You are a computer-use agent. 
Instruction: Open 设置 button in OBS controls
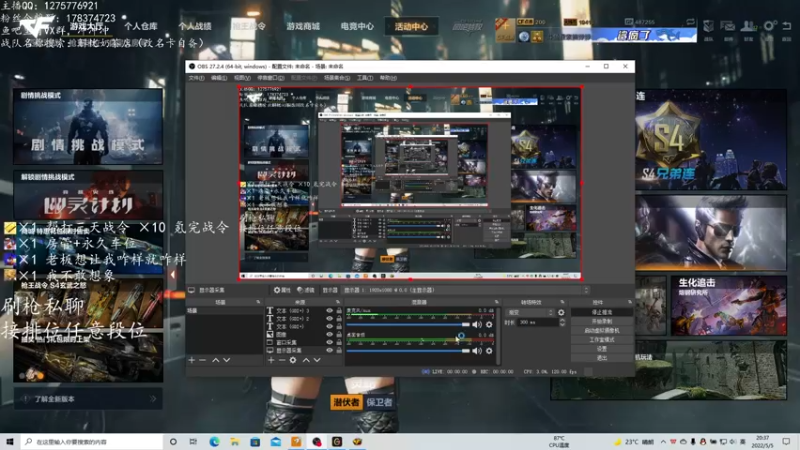pyautogui.click(x=602, y=349)
